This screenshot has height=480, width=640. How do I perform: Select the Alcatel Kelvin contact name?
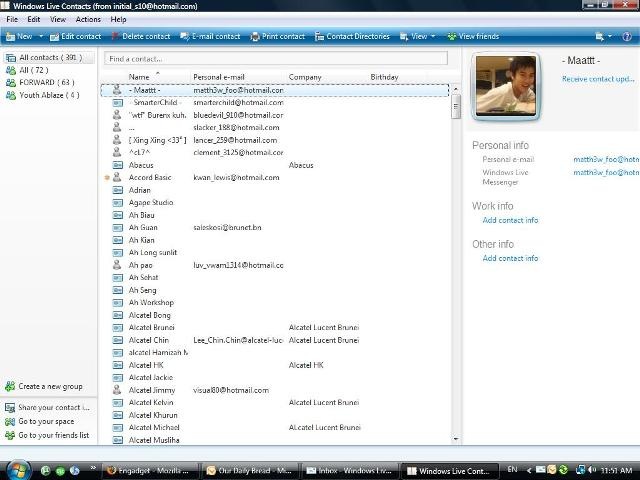tap(151, 402)
